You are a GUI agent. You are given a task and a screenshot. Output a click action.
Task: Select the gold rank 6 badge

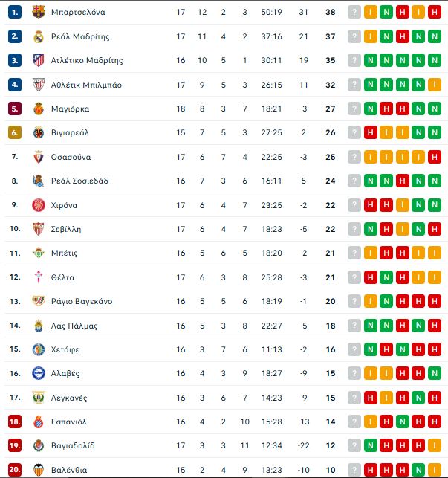[15, 132]
